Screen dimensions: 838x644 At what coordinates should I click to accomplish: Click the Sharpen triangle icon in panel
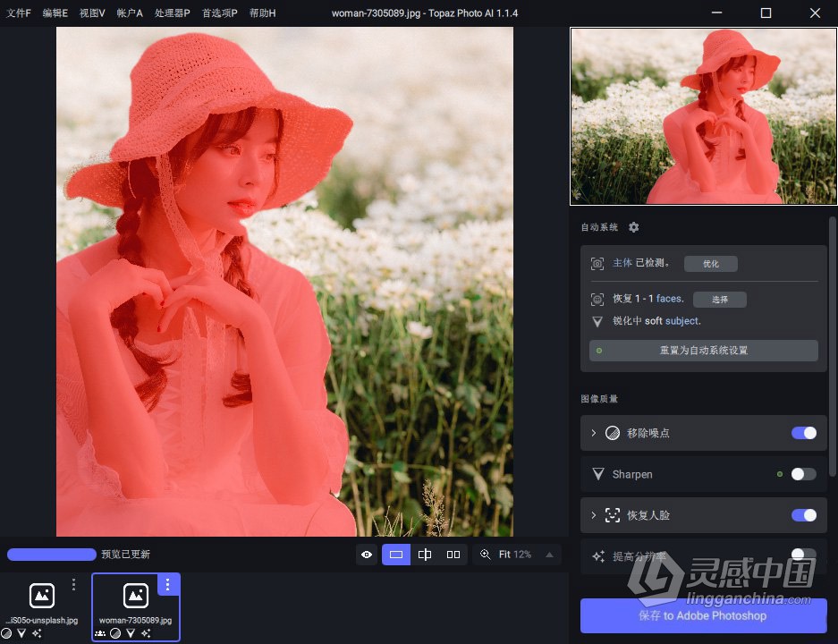(x=598, y=474)
